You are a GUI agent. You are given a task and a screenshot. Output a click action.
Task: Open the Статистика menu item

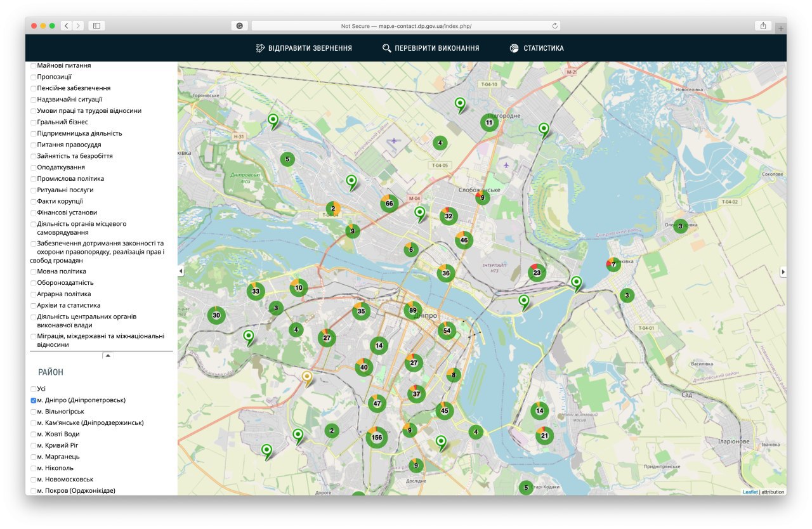click(537, 48)
